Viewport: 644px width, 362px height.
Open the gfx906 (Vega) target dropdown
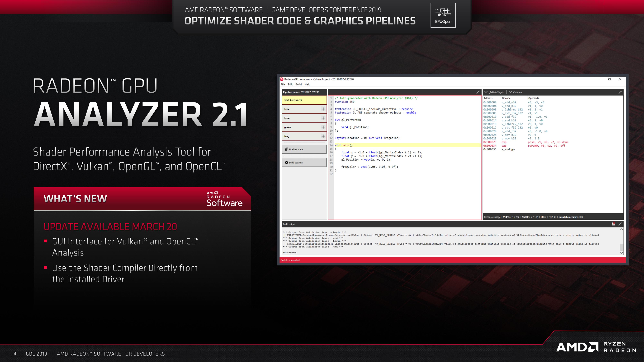(x=494, y=92)
